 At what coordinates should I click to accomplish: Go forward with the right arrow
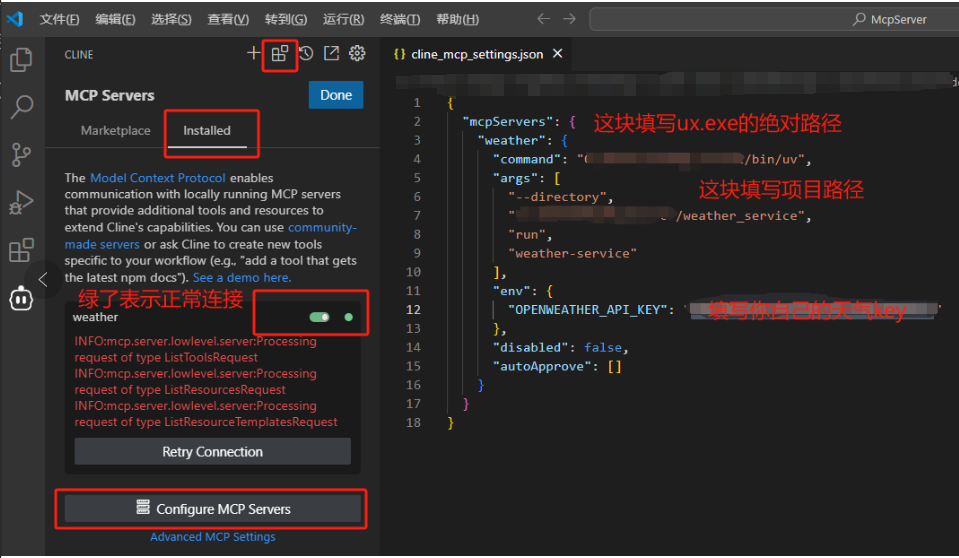click(x=569, y=19)
